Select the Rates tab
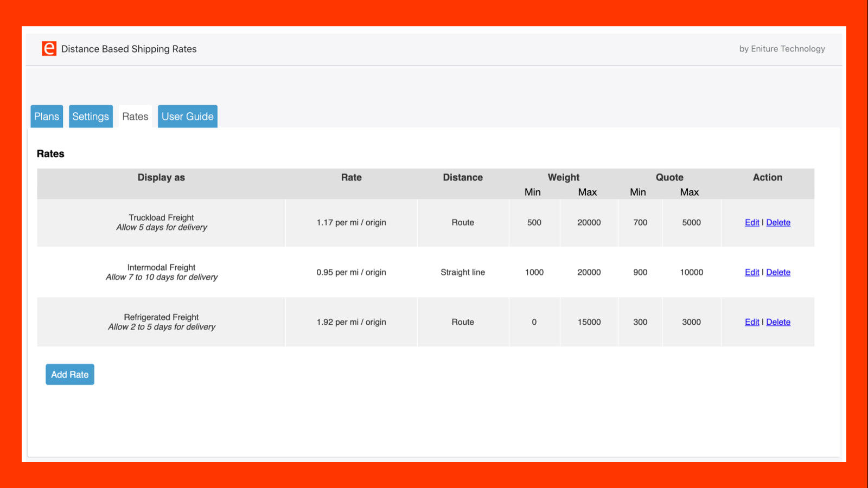The width and height of the screenshot is (868, 488). pos(135,116)
